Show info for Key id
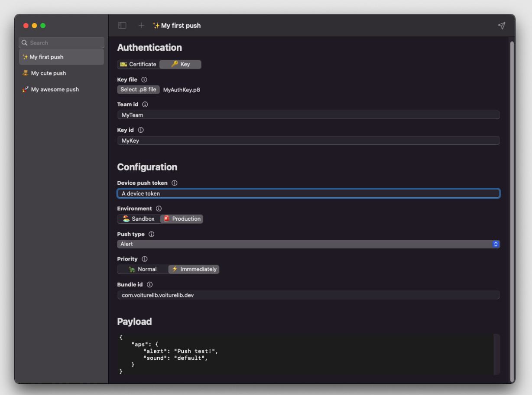 click(x=141, y=130)
